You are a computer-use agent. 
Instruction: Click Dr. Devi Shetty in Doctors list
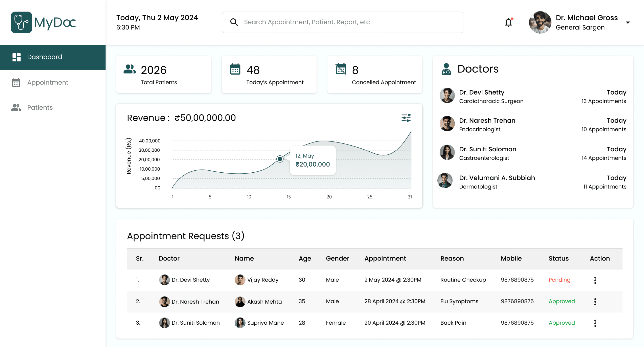coord(481,93)
